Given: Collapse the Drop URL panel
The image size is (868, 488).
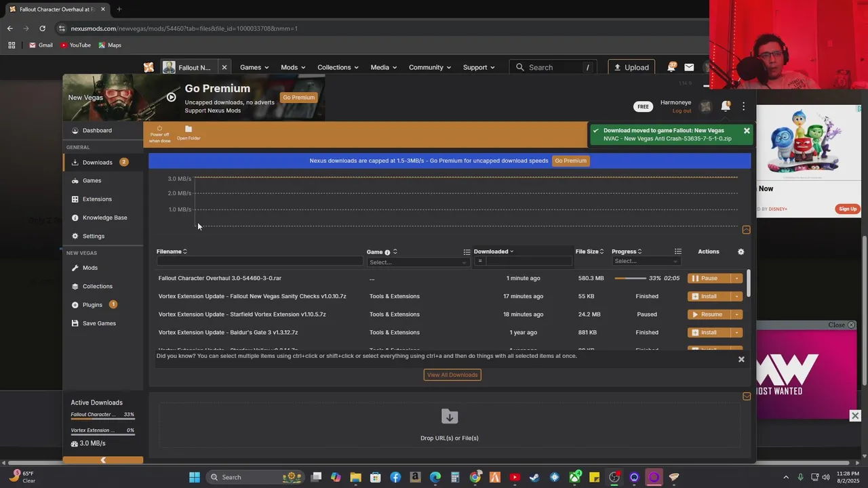Looking at the screenshot, I should pyautogui.click(x=747, y=396).
